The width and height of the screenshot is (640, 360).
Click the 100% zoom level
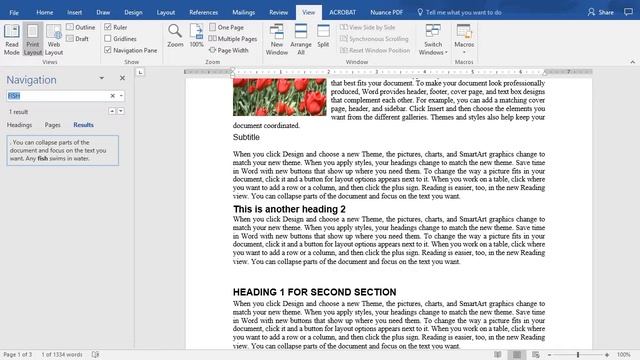click(623, 355)
